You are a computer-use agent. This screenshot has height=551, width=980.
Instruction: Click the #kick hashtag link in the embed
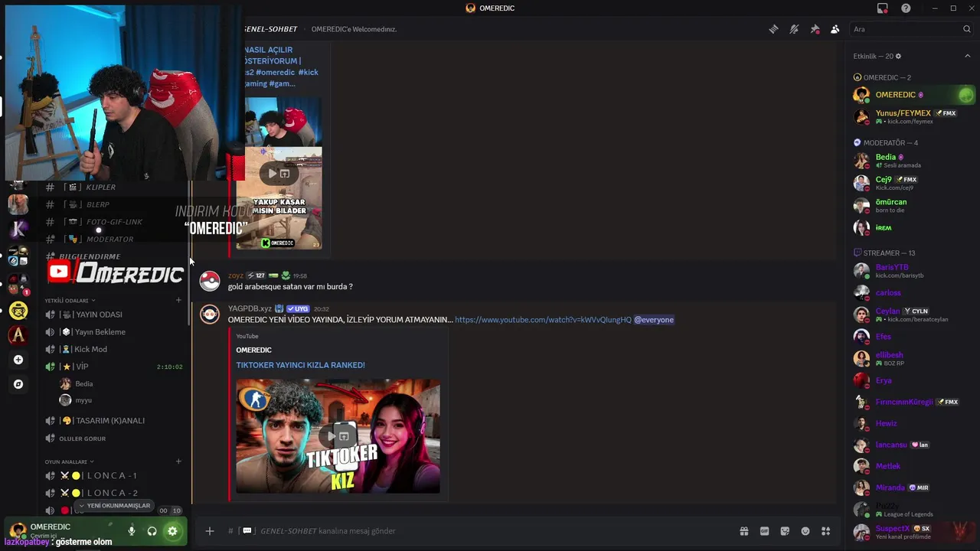coord(309,72)
